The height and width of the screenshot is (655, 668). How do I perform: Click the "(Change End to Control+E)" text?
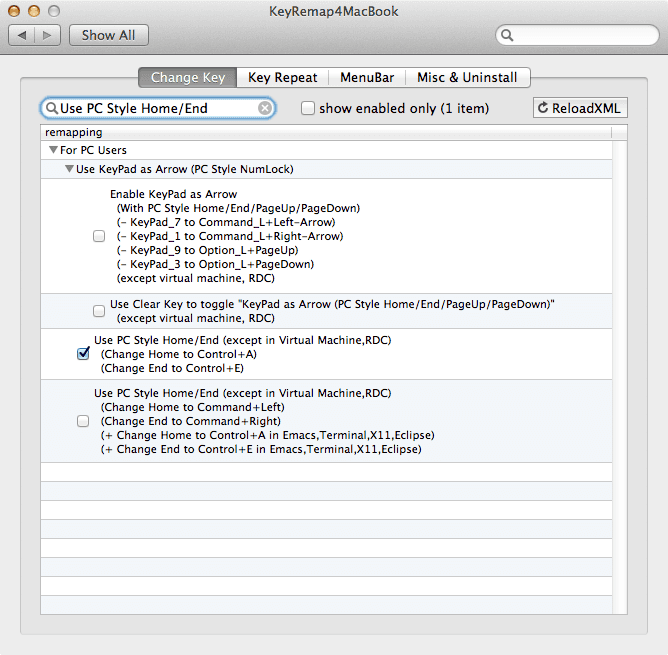pos(172,368)
